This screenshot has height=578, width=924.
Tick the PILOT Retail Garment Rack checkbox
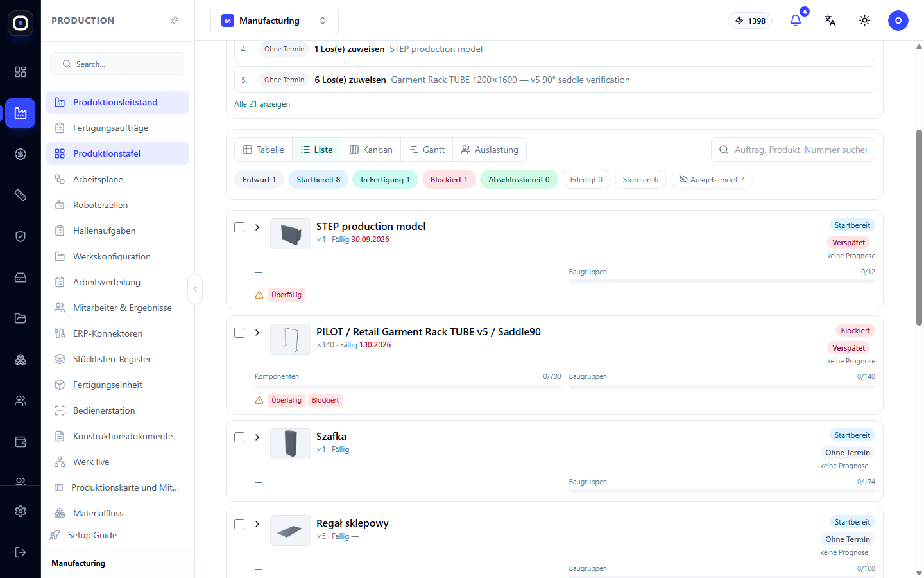pos(239,333)
